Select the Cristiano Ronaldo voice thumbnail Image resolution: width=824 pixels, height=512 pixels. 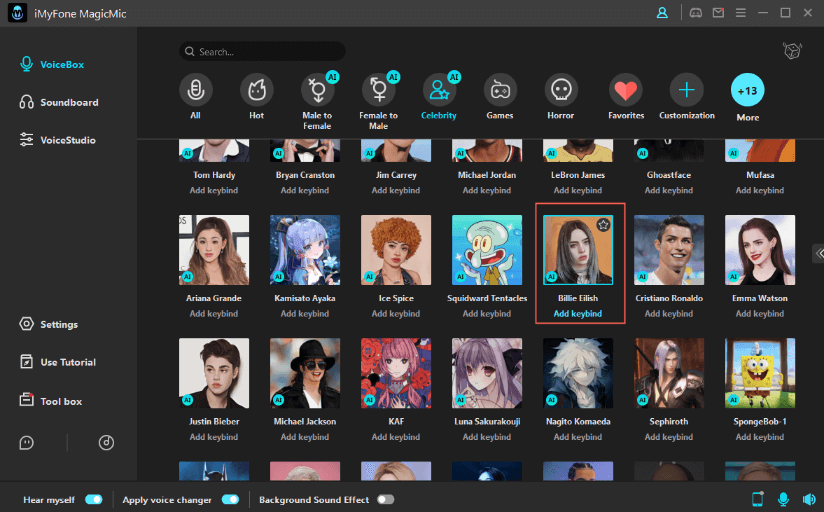669,250
